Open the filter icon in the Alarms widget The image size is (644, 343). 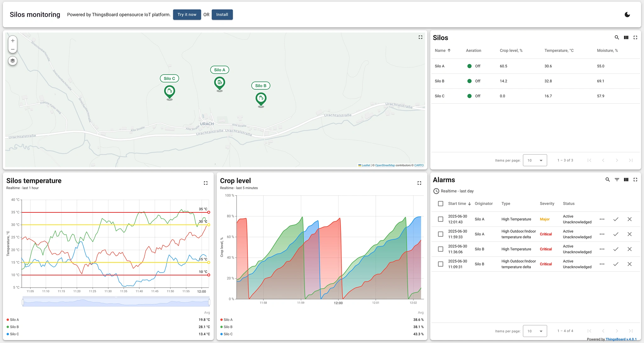[x=617, y=179]
